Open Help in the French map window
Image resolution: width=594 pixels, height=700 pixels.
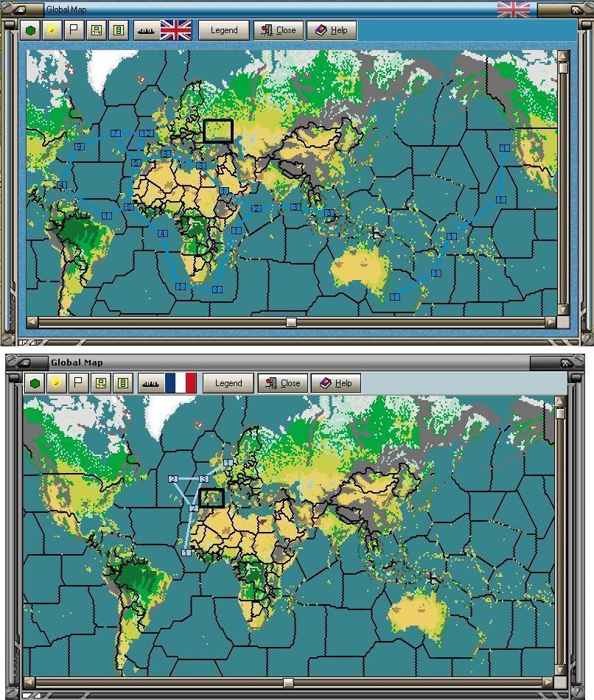tap(336, 383)
